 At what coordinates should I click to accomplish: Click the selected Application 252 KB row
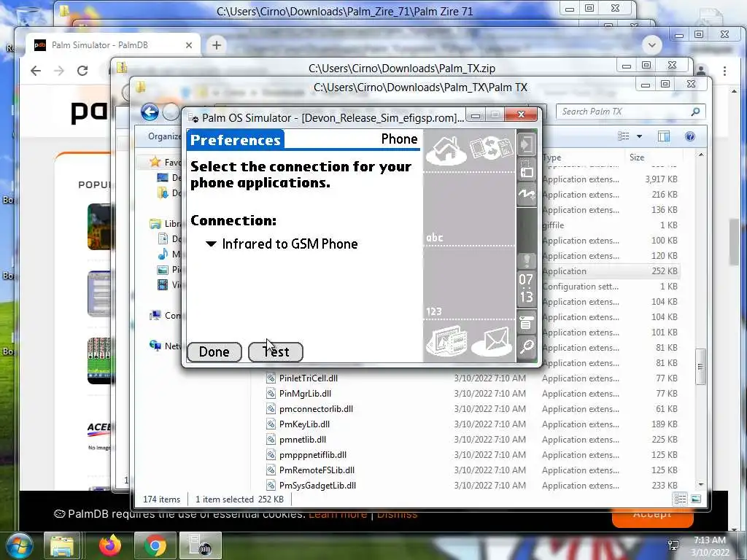611,271
